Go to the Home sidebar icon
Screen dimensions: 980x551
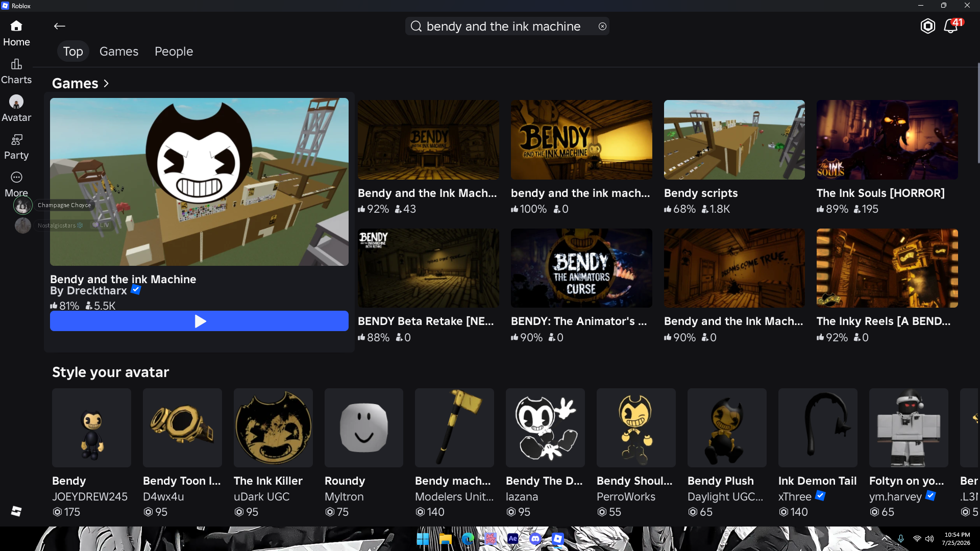tap(16, 26)
